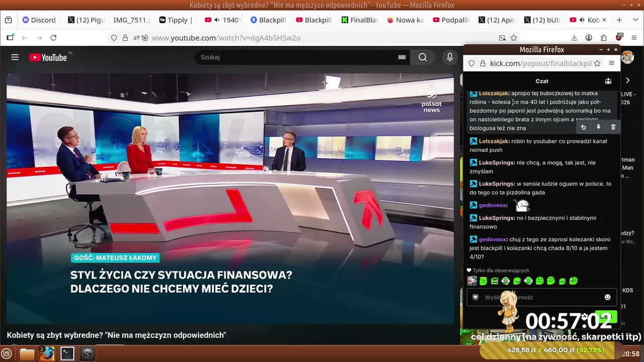Select the sticker emote in gedovoxx's message
The height and width of the screenshot is (362, 644).
click(x=521, y=205)
